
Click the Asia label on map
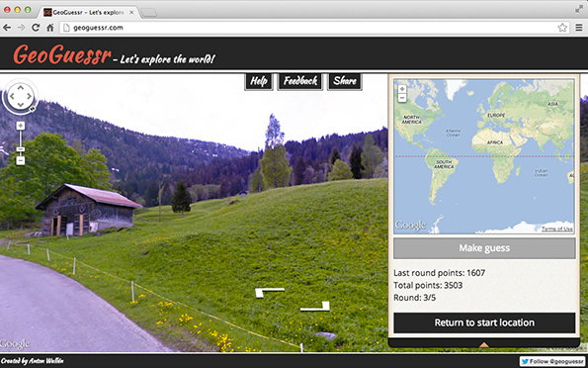(552, 104)
